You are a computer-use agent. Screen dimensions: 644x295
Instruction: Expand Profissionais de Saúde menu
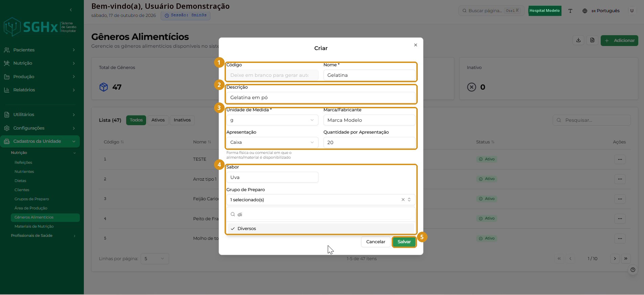pos(43,236)
